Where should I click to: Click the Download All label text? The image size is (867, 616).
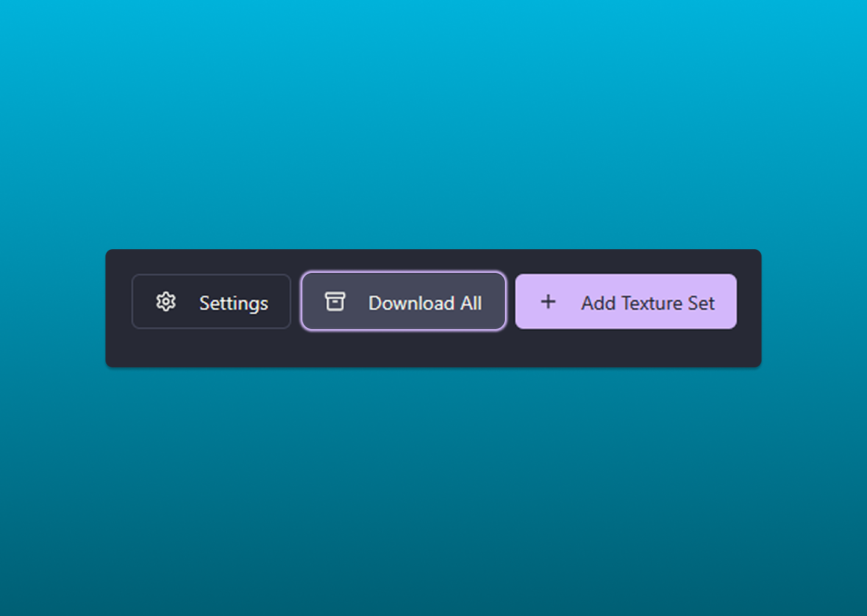pyautogui.click(x=425, y=303)
